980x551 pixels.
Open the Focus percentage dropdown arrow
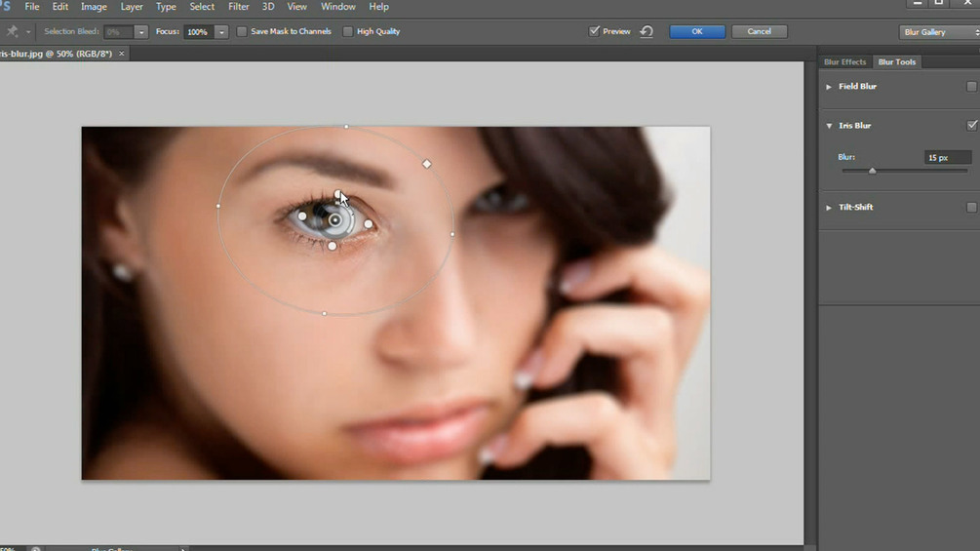tap(221, 32)
